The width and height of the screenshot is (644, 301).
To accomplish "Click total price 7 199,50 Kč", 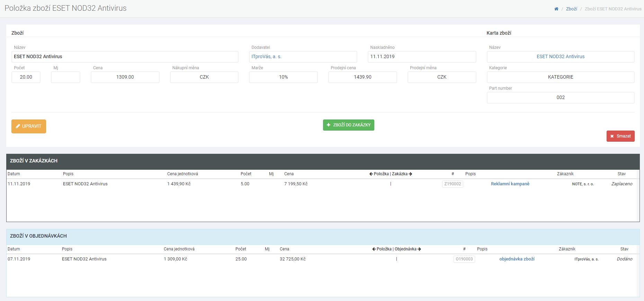I will [296, 184].
